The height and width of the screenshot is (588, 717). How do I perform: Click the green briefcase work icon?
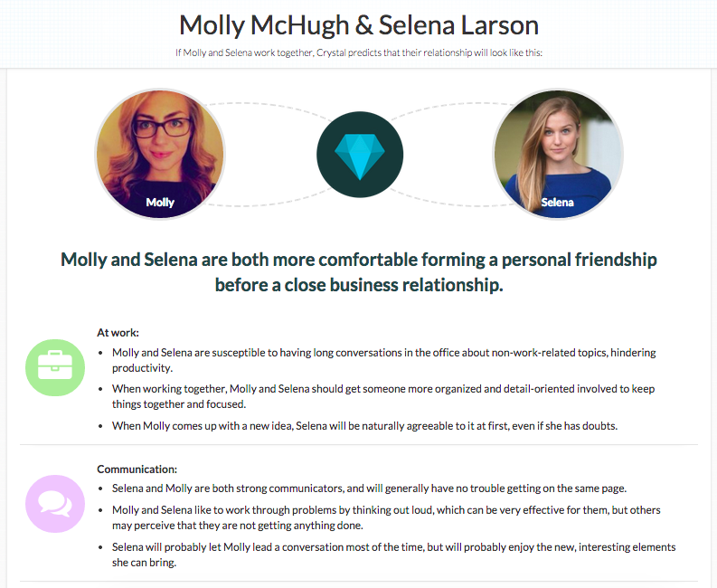pyautogui.click(x=54, y=366)
